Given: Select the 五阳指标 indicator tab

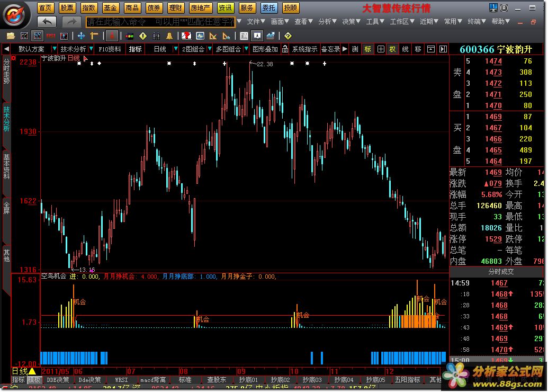Looking at the screenshot, I should pos(408,380).
